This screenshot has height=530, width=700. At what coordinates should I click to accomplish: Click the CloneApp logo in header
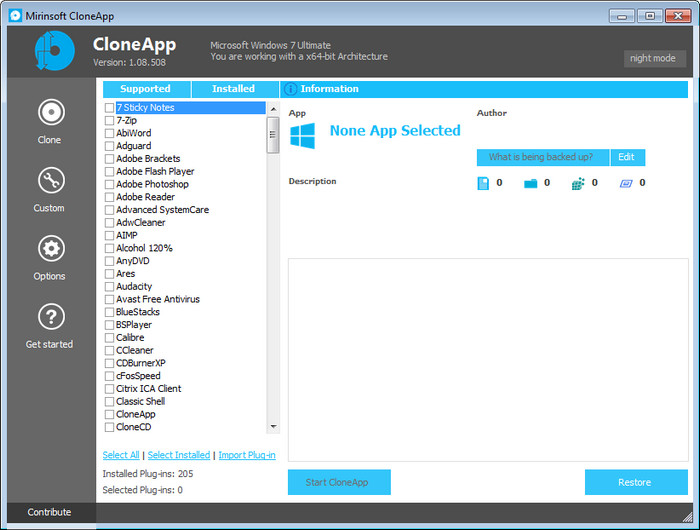tap(54, 50)
